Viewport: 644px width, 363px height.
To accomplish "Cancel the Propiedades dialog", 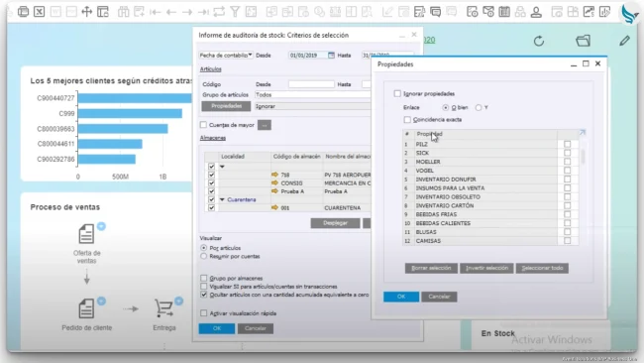I will [x=439, y=297].
